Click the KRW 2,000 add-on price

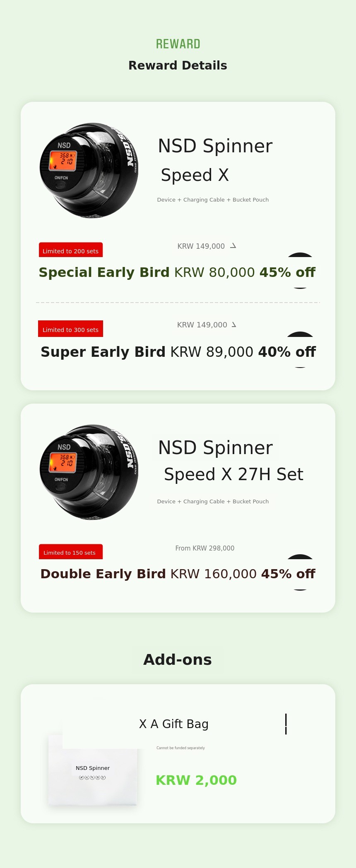pos(196,780)
